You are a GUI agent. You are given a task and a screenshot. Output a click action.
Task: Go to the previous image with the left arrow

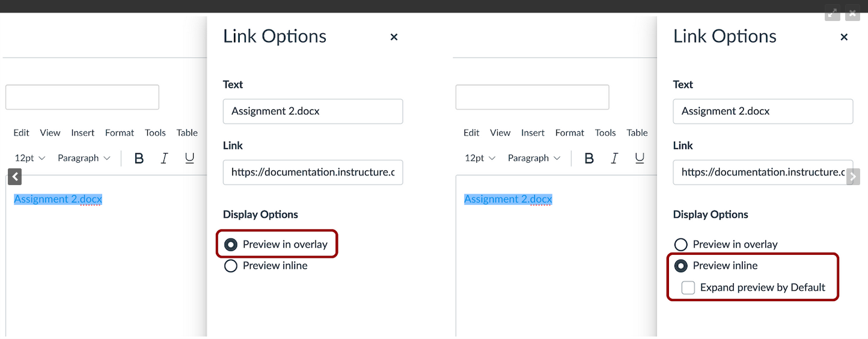tap(15, 176)
